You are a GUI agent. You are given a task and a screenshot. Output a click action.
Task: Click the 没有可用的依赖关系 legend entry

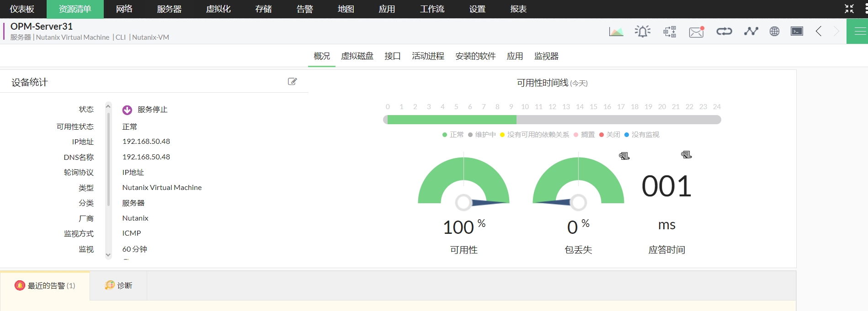coord(535,135)
